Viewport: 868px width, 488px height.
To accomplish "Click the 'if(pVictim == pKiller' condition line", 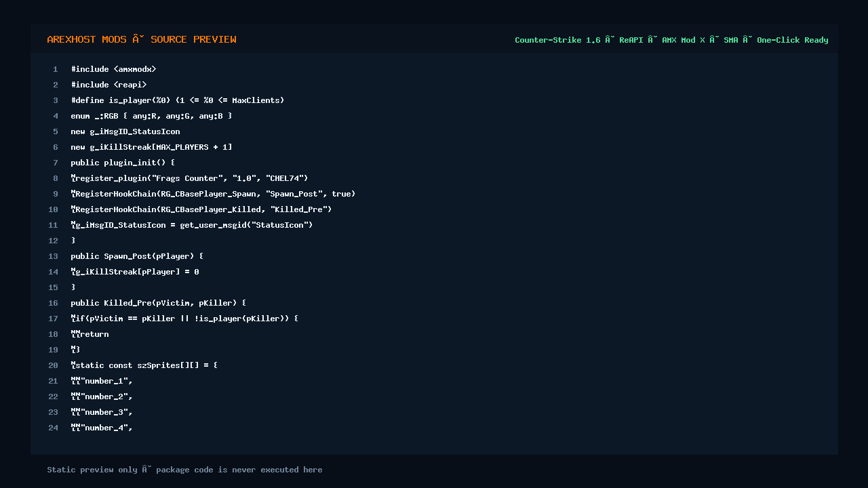I will tap(184, 319).
